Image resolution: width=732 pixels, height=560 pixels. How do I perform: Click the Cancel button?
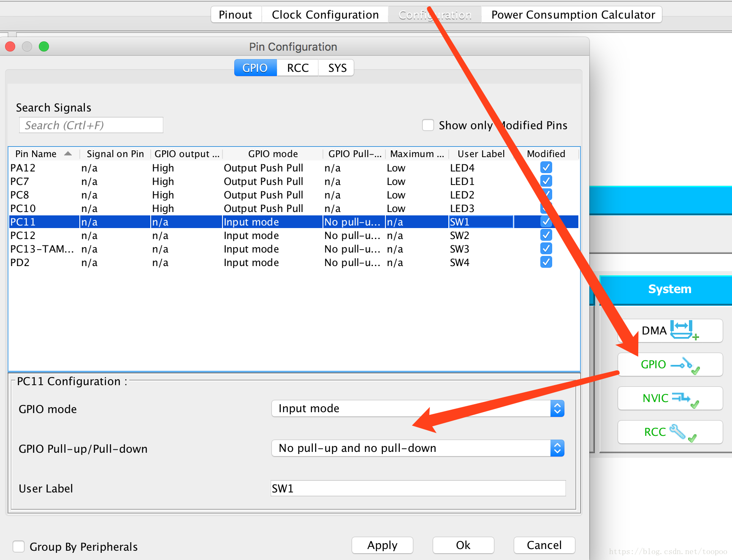(544, 545)
